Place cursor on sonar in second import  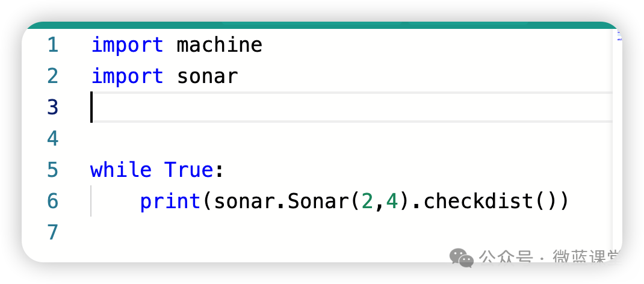[x=208, y=77]
